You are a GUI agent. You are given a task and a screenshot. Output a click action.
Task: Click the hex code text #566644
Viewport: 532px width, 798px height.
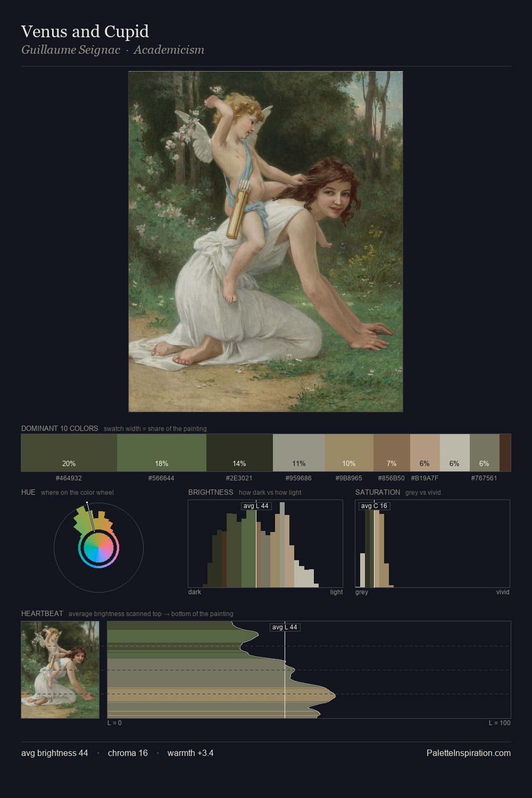[x=161, y=478]
